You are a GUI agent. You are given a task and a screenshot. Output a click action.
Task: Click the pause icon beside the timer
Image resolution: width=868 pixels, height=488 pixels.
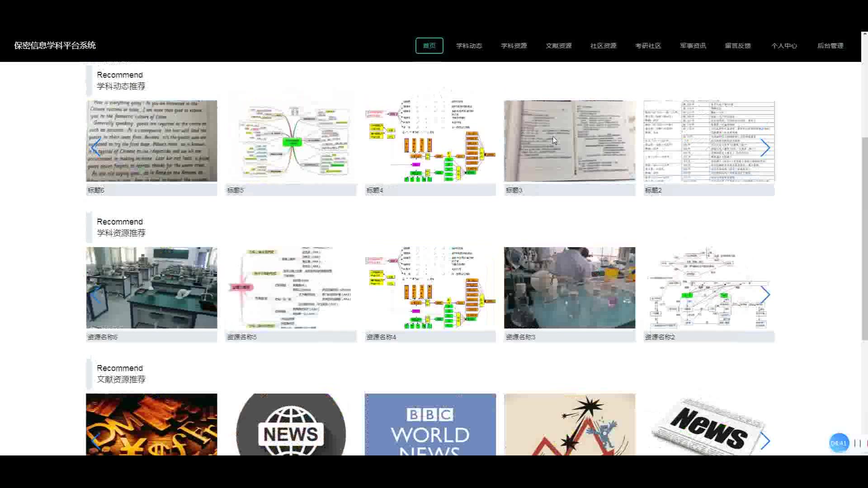(857, 443)
